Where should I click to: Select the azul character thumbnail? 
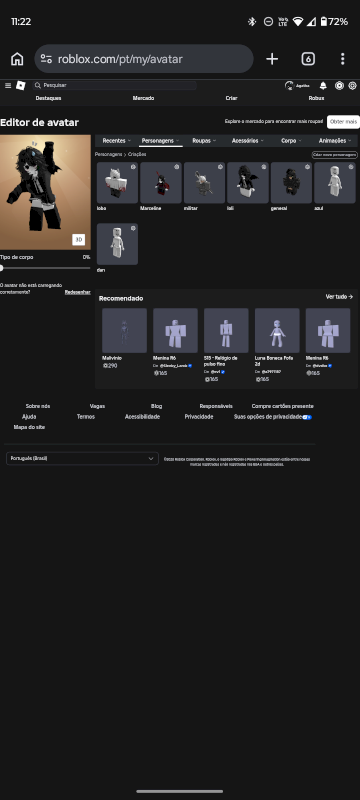tap(335, 183)
